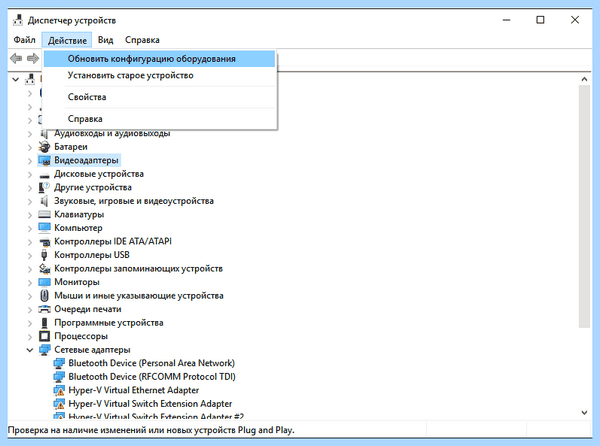This screenshot has height=446, width=600.
Task: Click the Процессоры chip icon
Action: [44, 336]
